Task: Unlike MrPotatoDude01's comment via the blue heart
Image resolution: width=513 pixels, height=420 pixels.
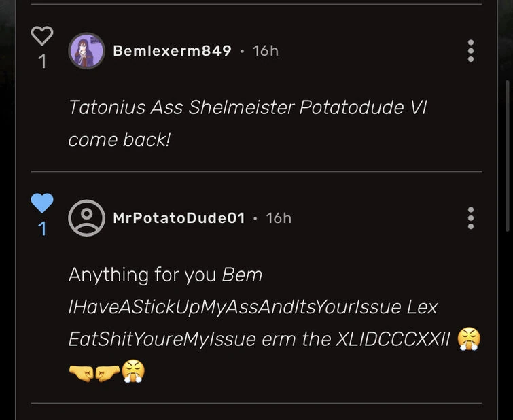Action: pyautogui.click(x=42, y=203)
